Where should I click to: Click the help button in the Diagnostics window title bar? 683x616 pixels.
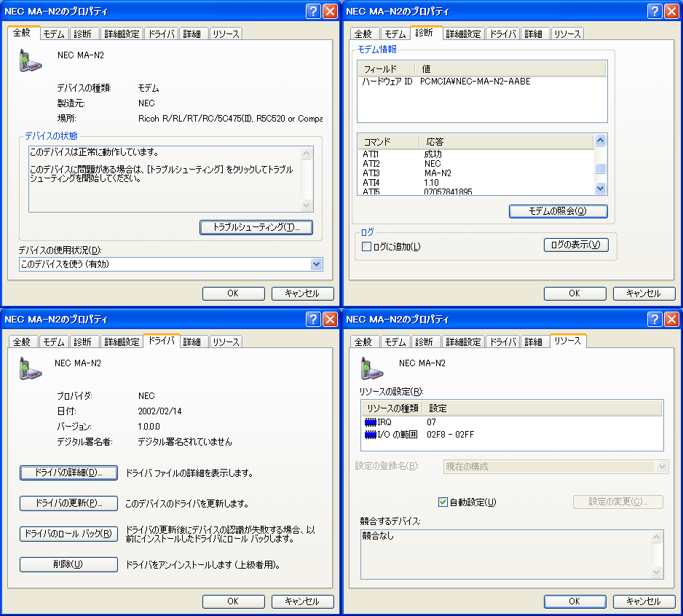(x=655, y=11)
